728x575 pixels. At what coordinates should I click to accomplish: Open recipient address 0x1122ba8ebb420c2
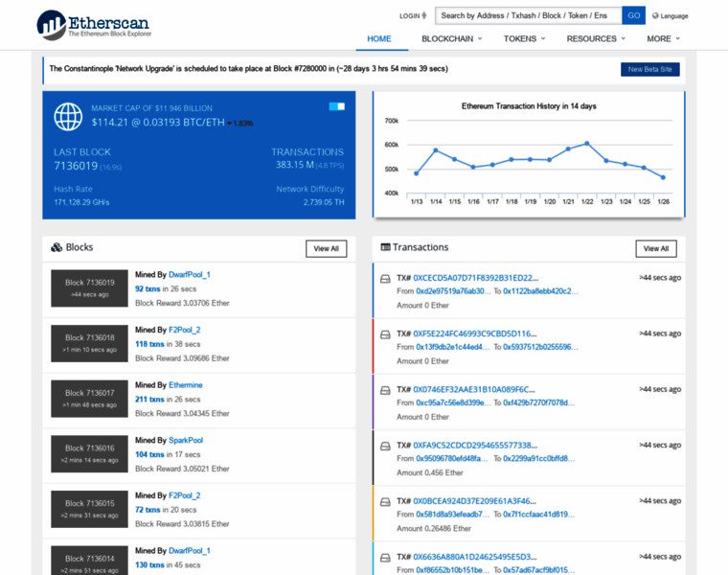coord(540,291)
